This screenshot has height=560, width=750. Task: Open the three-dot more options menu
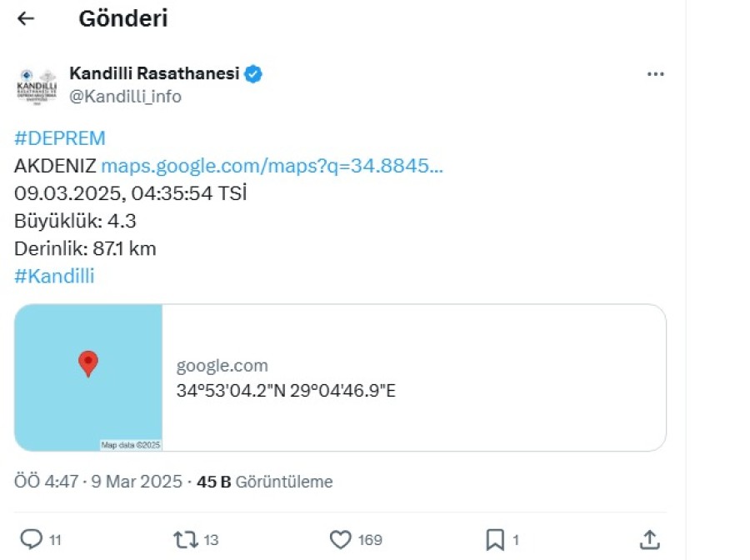655,74
